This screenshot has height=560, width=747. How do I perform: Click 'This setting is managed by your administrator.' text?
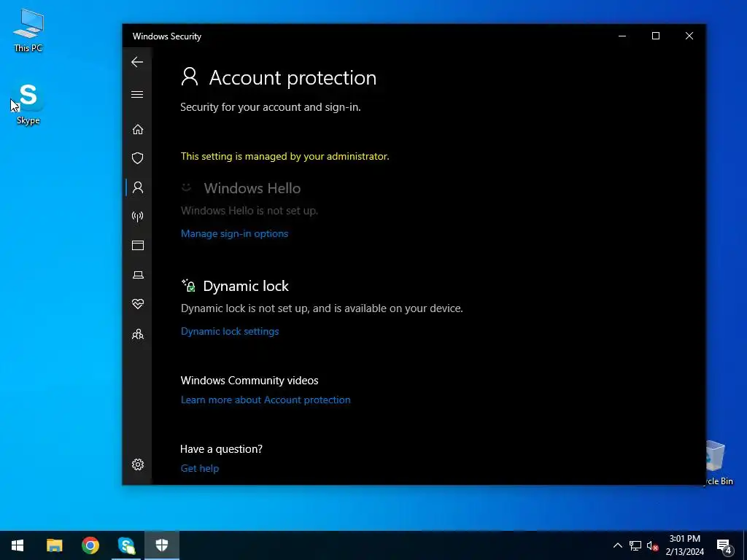tap(285, 156)
